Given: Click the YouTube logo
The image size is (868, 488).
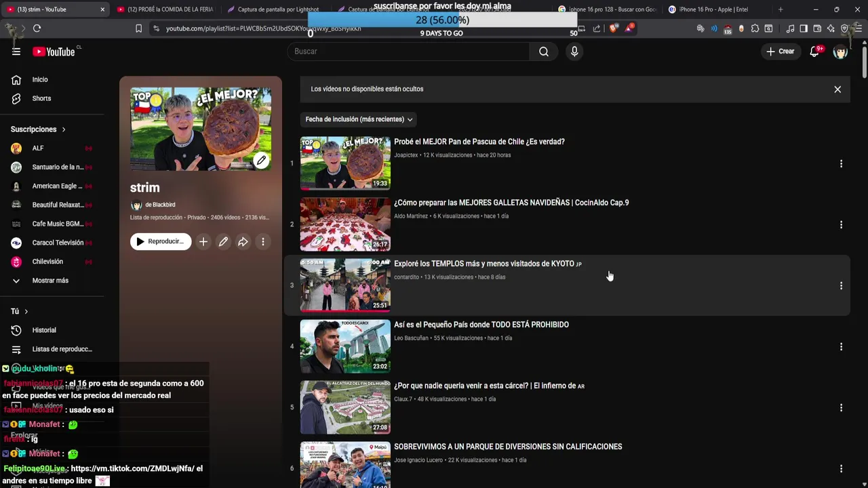Looking at the screenshot, I should [54, 52].
